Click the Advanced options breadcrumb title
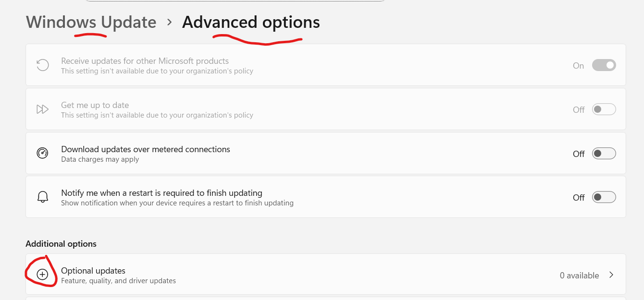Screen dimensions: 644x300 click(251, 22)
